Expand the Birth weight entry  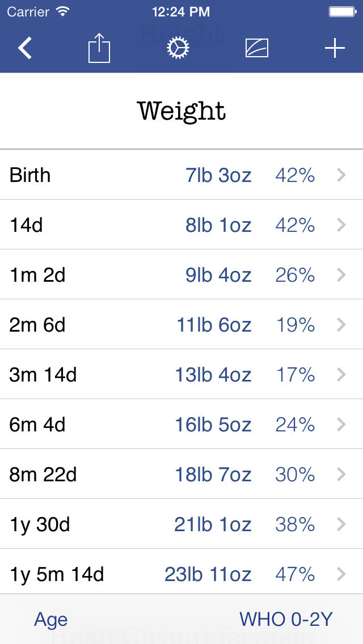click(181, 175)
